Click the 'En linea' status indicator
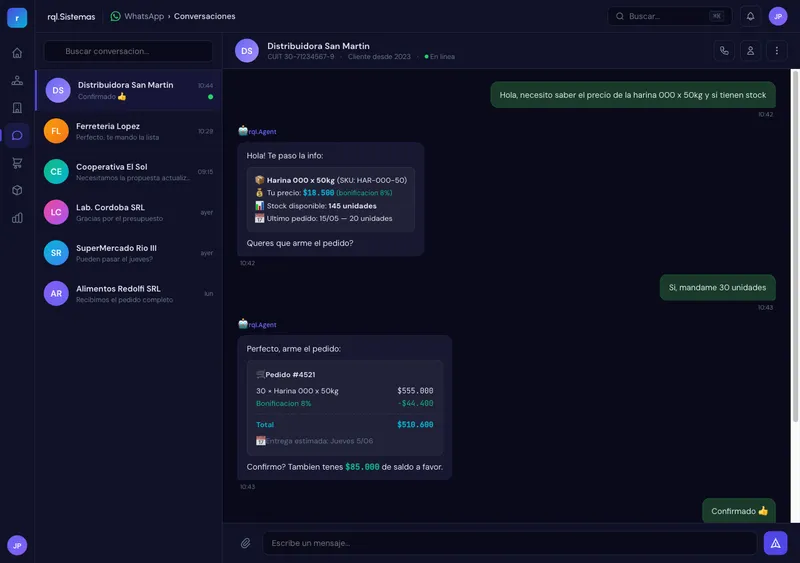The width and height of the screenshot is (800, 563). coord(439,57)
